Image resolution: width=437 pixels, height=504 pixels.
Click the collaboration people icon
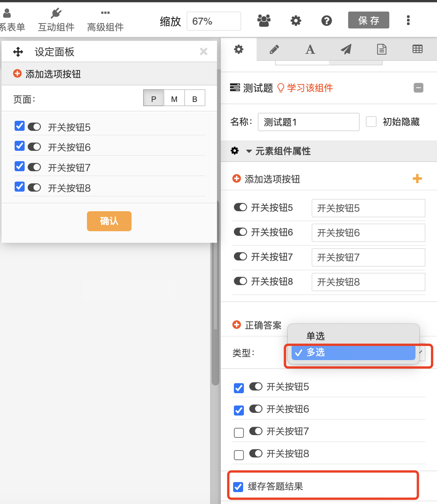pyautogui.click(x=264, y=21)
